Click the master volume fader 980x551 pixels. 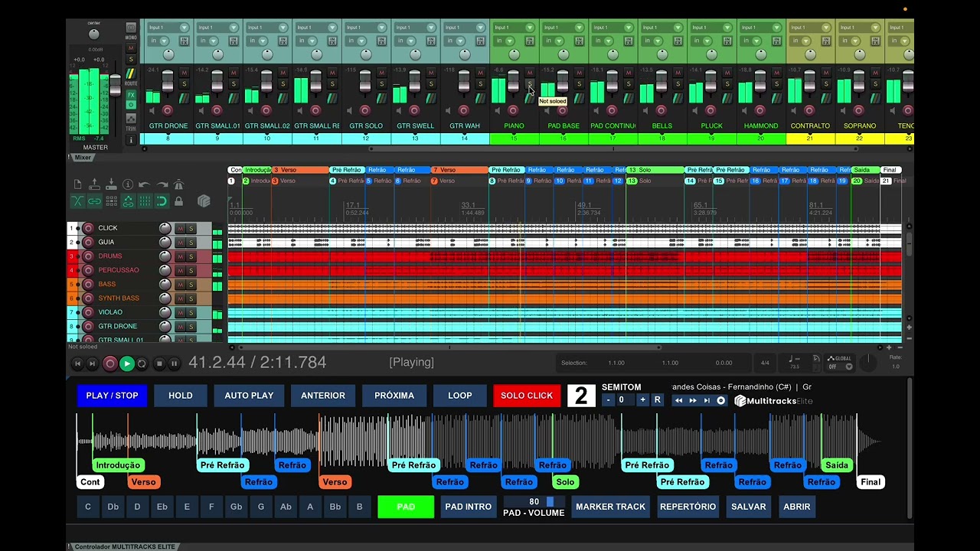click(x=115, y=86)
